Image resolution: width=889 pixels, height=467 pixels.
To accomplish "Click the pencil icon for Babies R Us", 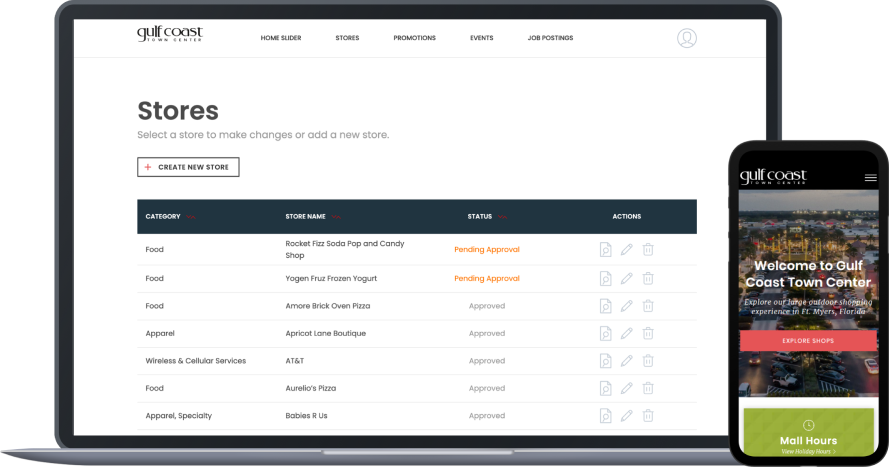I will 627,415.
